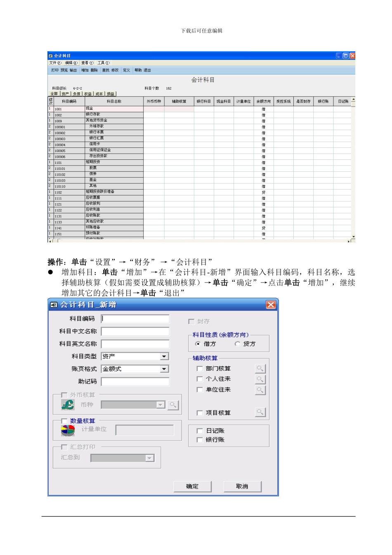Minimize the 会计科目 list window

pyautogui.click(x=339, y=56)
